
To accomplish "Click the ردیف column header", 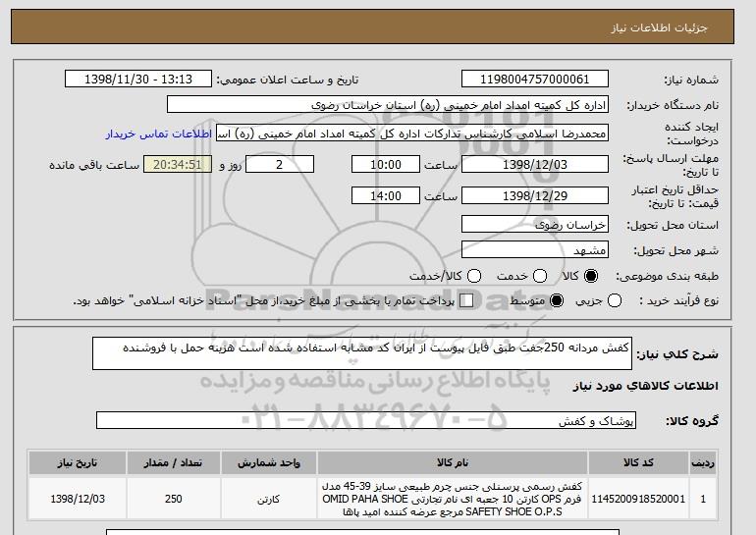I will [703, 462].
